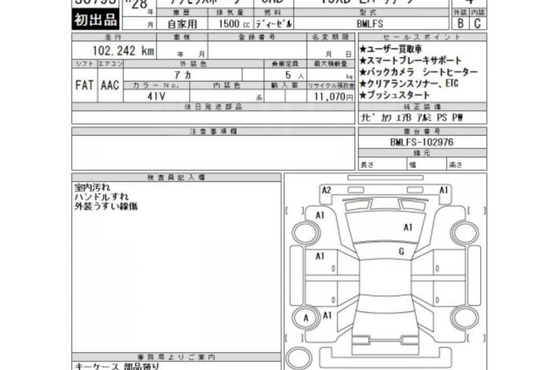Click the exterior grade B cell
The height and width of the screenshot is (370, 560).
click(461, 23)
